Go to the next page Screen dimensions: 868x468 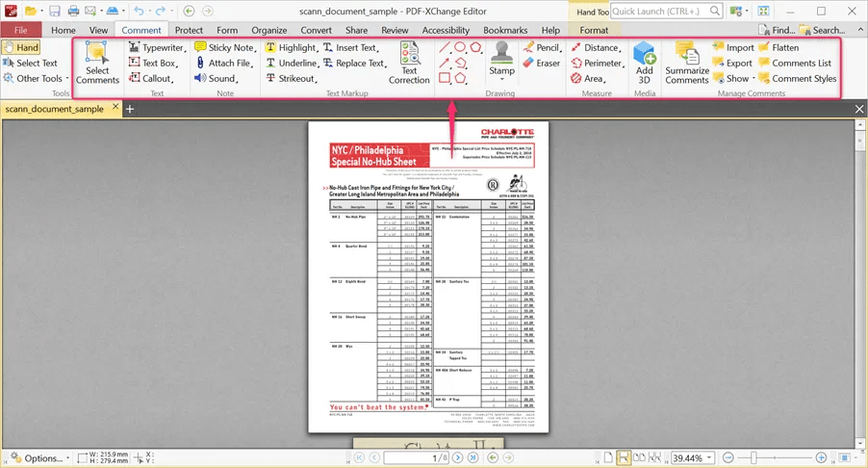tap(457, 457)
